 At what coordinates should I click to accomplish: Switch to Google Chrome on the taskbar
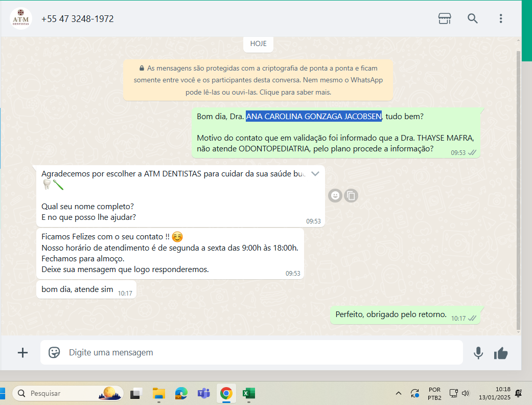[226, 393]
